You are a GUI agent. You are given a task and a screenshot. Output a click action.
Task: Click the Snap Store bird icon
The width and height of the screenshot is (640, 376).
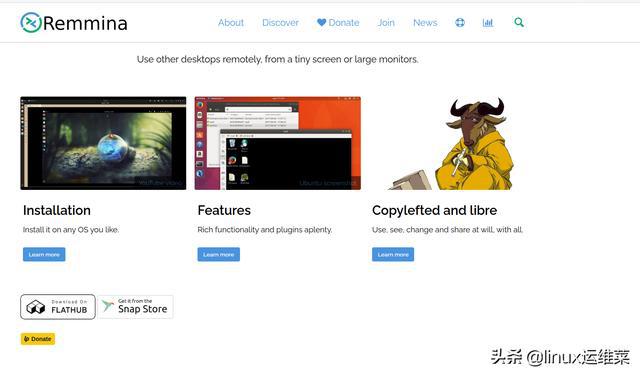(x=108, y=305)
